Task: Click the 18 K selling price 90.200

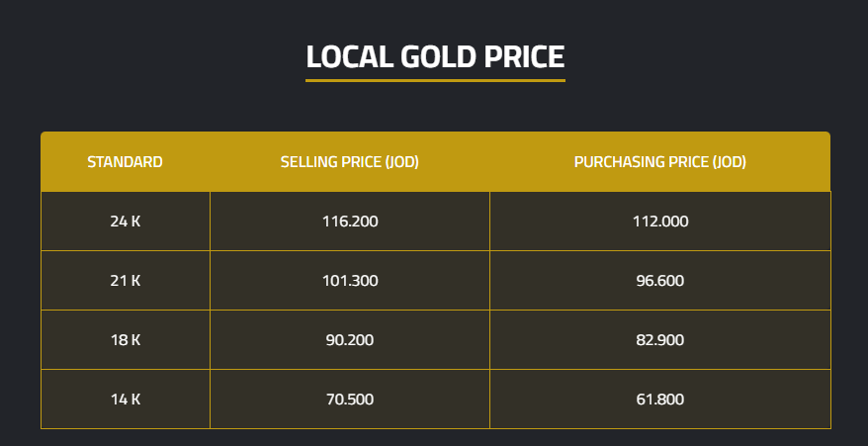Action: pos(350,340)
